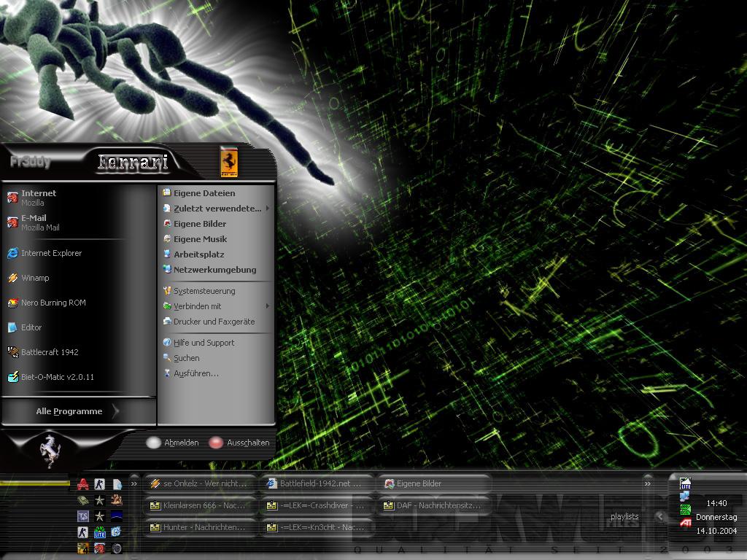Launch Counter-Strike icon beside the Adobe icon
This screenshot has width=747, height=560.
click(99, 484)
